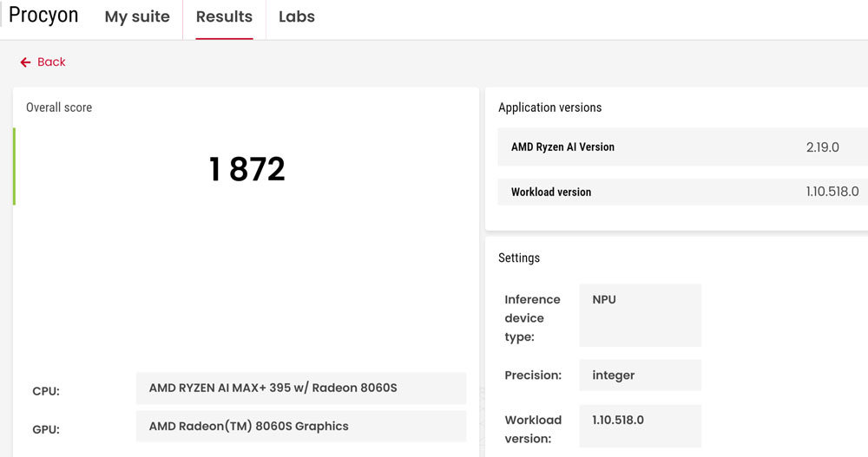The height and width of the screenshot is (457, 868).
Task: Click the Back link text
Action: tap(51, 62)
